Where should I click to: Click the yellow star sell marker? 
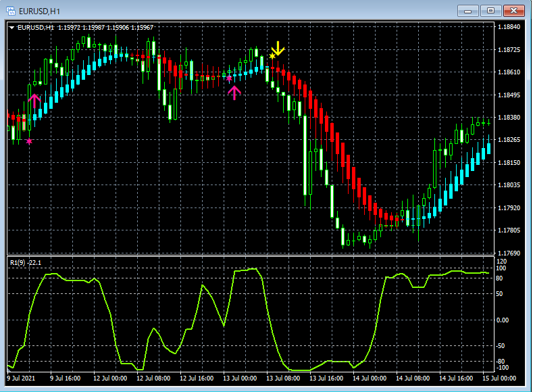[272, 56]
